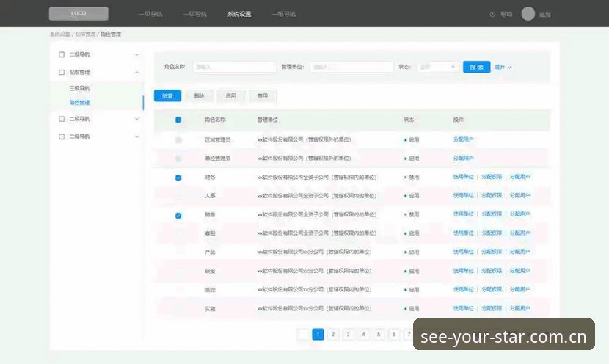
Task: Click 使用单位 link in the 财务 row
Action: pos(463,177)
